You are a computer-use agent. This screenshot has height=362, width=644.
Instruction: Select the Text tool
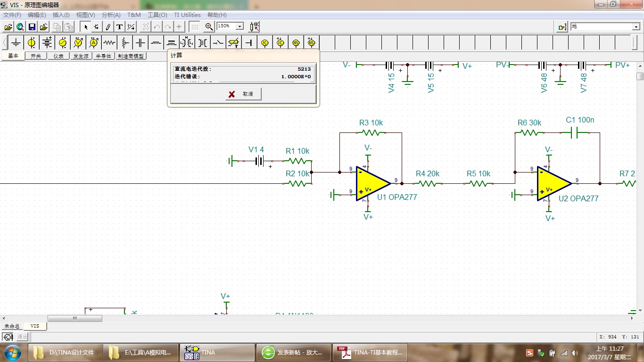click(119, 27)
